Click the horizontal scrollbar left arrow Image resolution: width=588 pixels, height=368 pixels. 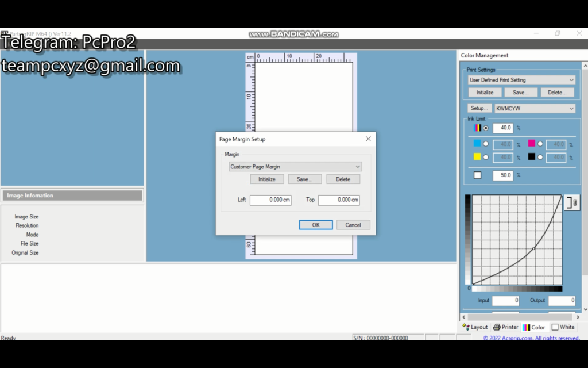click(463, 317)
